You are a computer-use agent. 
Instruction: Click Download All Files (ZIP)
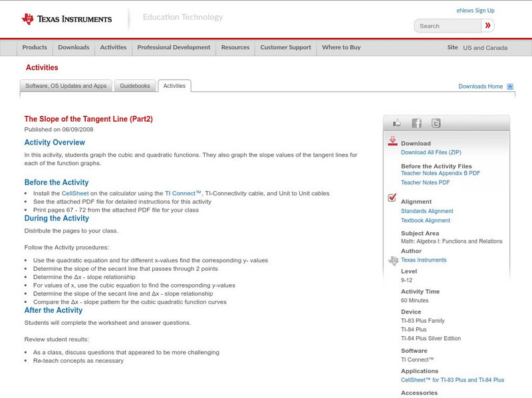431,152
